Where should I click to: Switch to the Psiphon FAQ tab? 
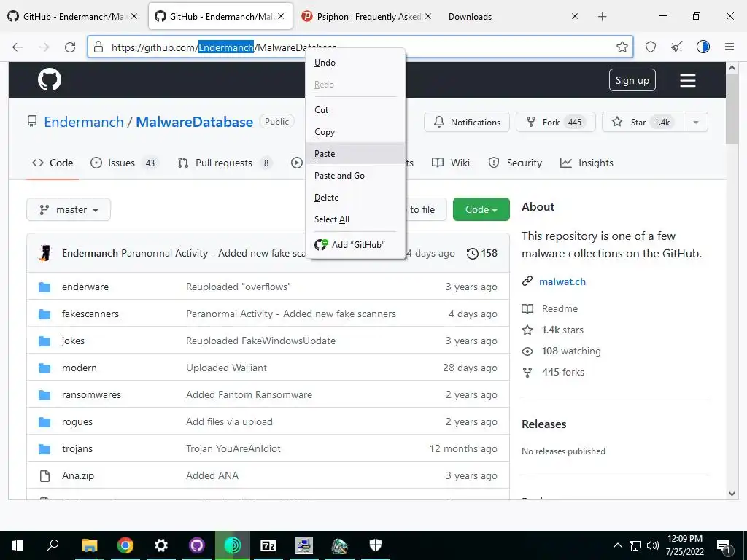coord(366,17)
